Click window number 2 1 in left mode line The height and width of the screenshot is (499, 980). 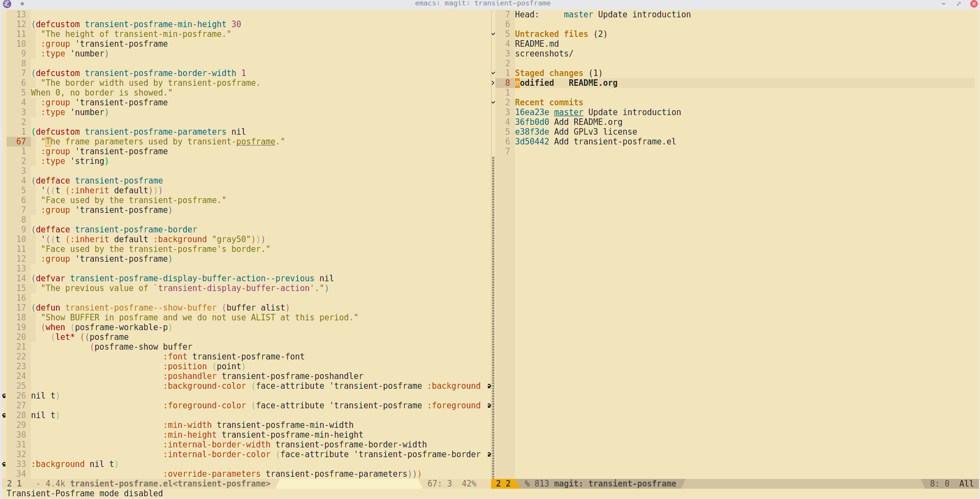pyautogui.click(x=14, y=484)
